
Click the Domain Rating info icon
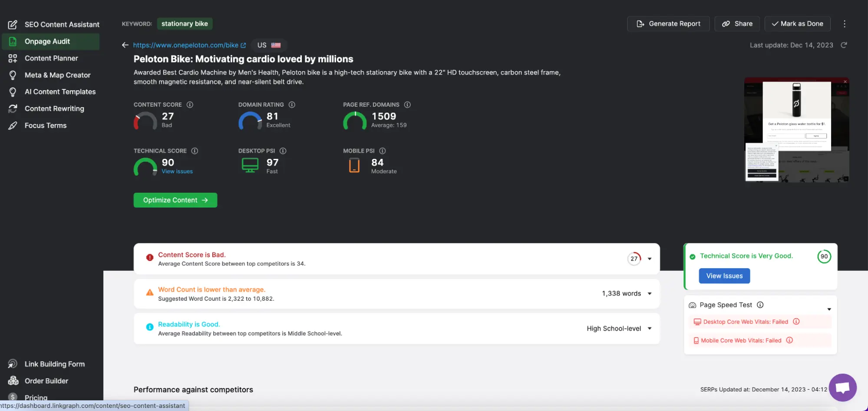point(292,105)
